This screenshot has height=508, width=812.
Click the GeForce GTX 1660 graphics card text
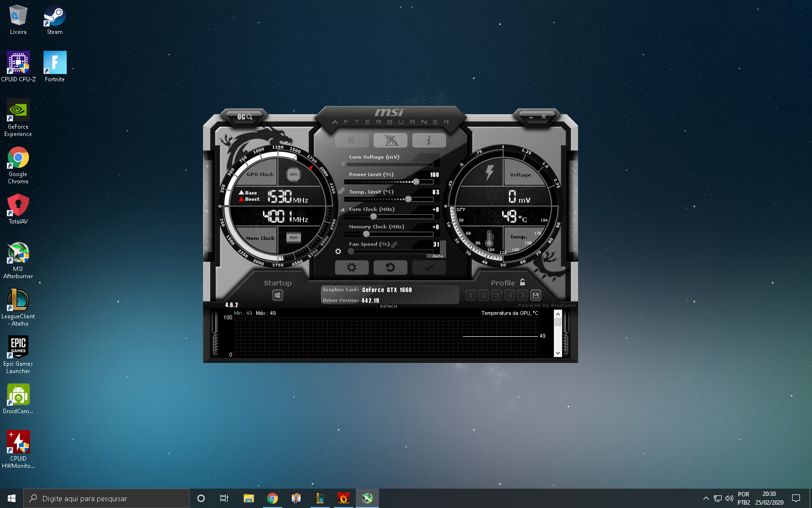click(x=387, y=290)
